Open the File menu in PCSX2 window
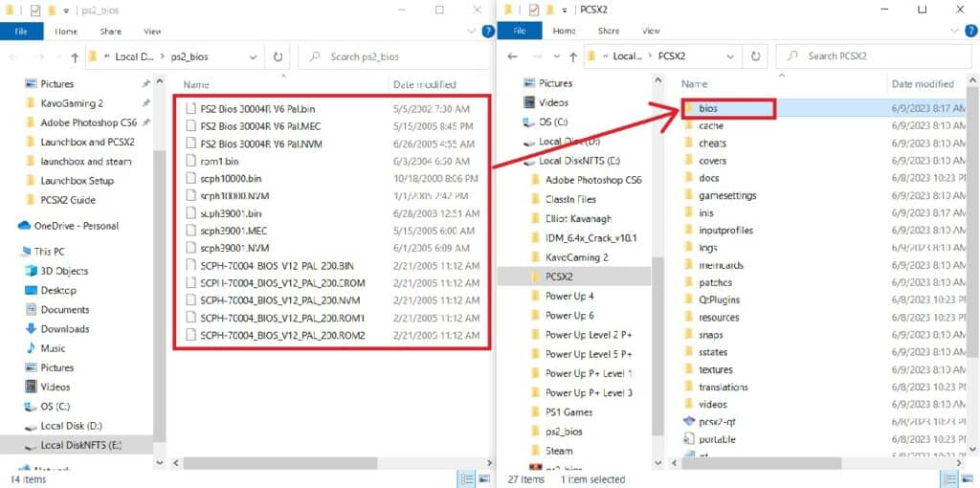The height and width of the screenshot is (488, 980). coord(520,31)
